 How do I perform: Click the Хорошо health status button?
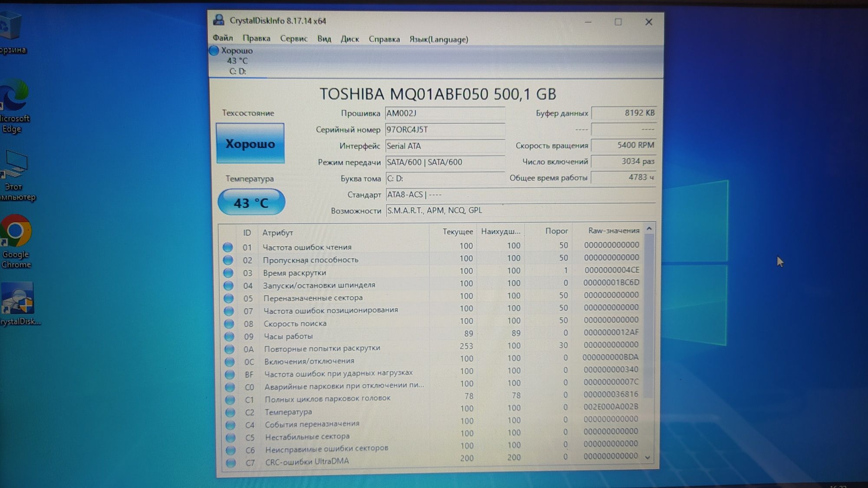point(250,143)
